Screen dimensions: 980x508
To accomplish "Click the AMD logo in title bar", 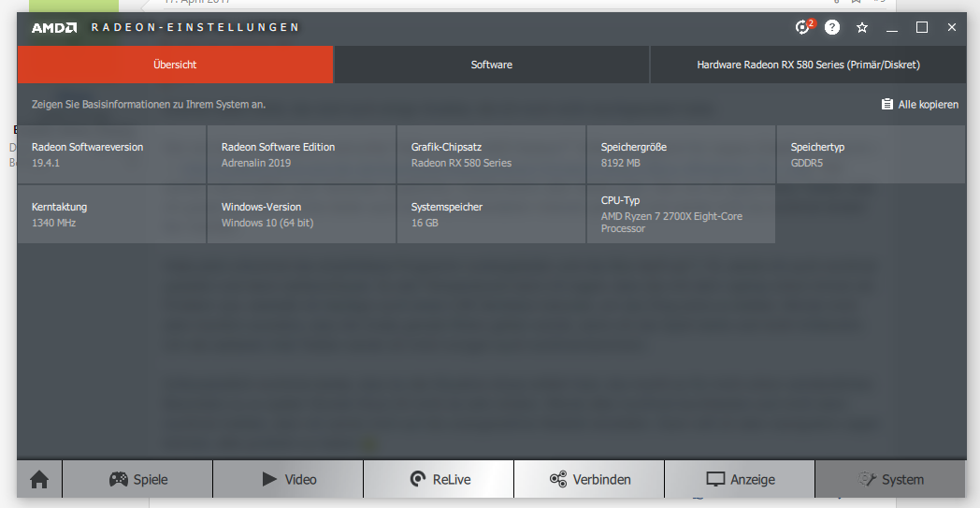I will click(x=54, y=27).
